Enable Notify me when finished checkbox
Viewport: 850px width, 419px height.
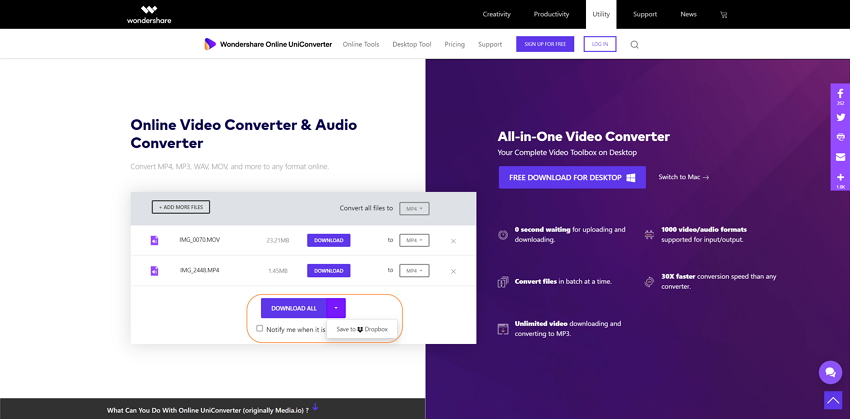click(x=260, y=328)
